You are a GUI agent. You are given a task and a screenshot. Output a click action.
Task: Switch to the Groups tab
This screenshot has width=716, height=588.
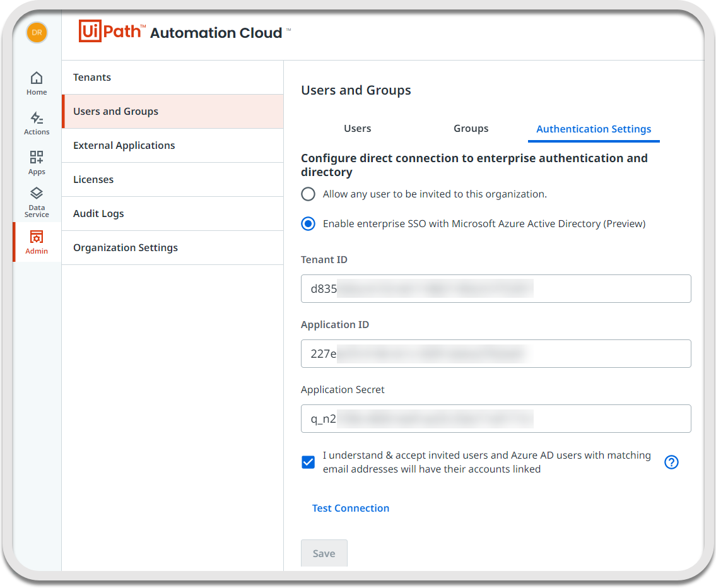pos(471,129)
